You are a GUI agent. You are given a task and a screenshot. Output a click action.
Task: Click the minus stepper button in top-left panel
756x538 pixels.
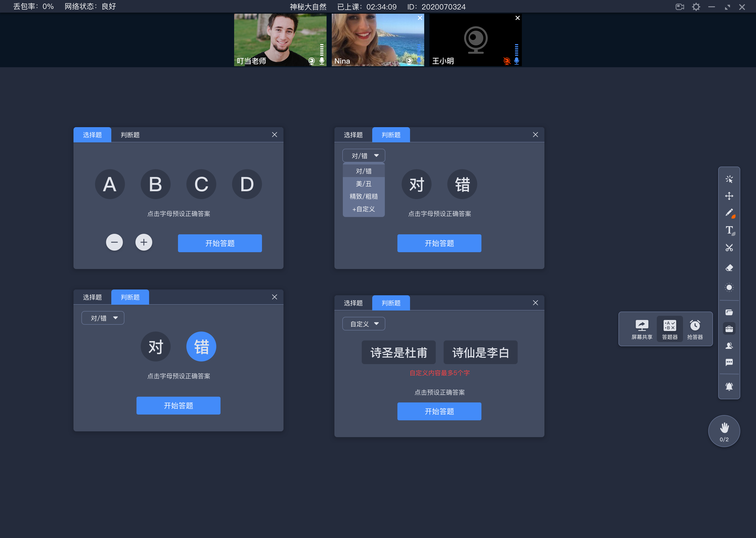[x=114, y=243]
